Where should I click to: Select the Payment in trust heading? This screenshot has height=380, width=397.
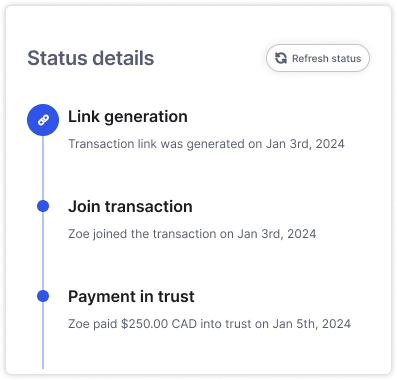click(131, 296)
